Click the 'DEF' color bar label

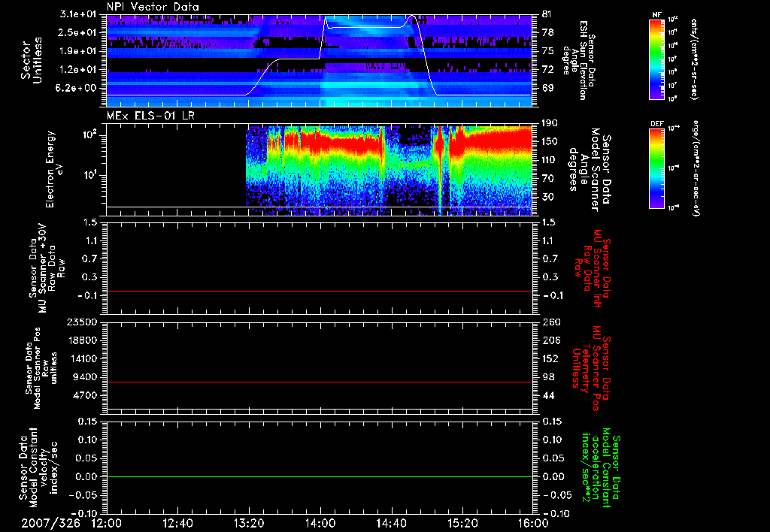tap(657, 124)
